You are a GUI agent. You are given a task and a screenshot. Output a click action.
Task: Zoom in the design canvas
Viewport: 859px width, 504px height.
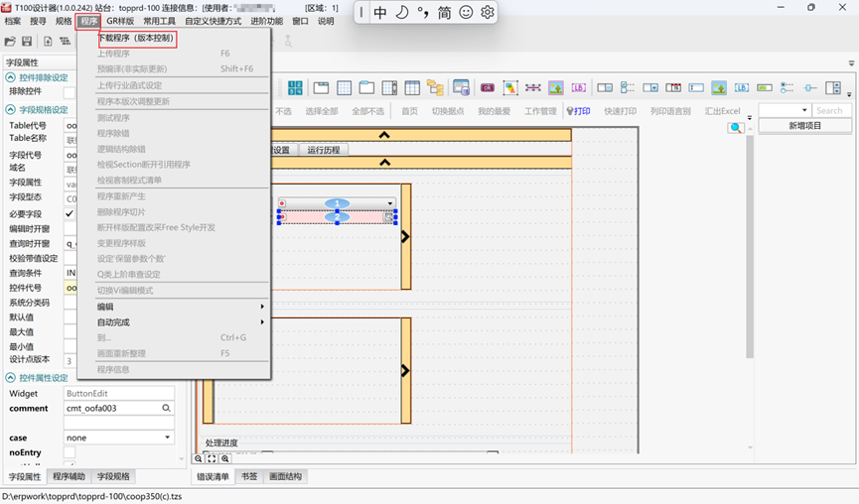pyautogui.click(x=224, y=459)
